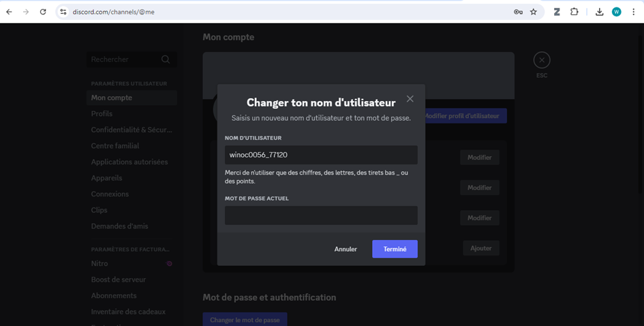Open Applications autorisées settings
This screenshot has width=644, height=326.
click(129, 162)
